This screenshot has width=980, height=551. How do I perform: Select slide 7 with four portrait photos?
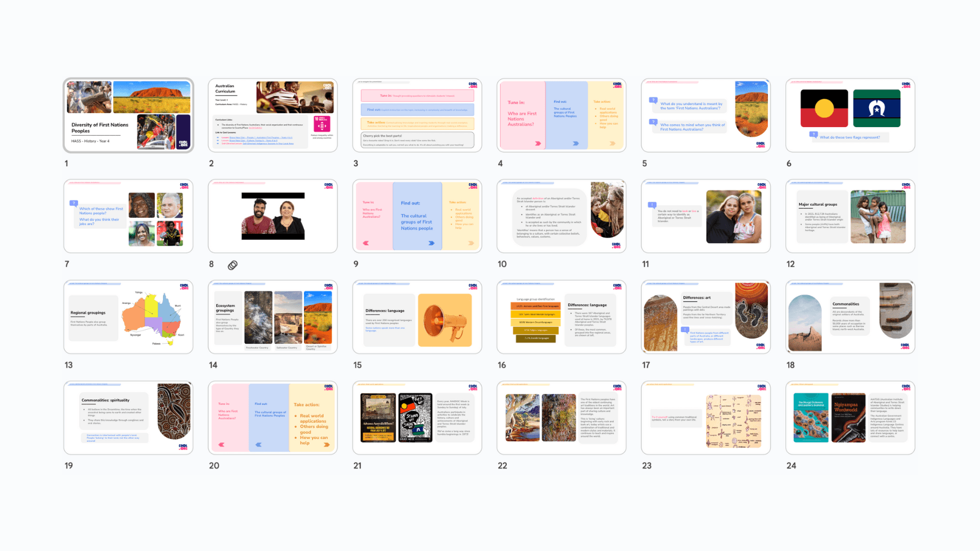(x=128, y=216)
